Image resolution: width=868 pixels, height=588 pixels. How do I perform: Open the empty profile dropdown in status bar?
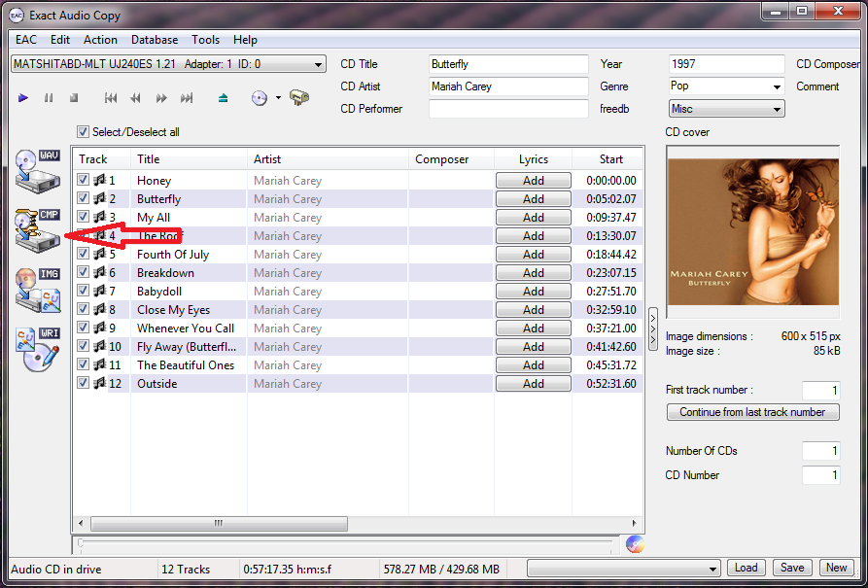coord(623,568)
